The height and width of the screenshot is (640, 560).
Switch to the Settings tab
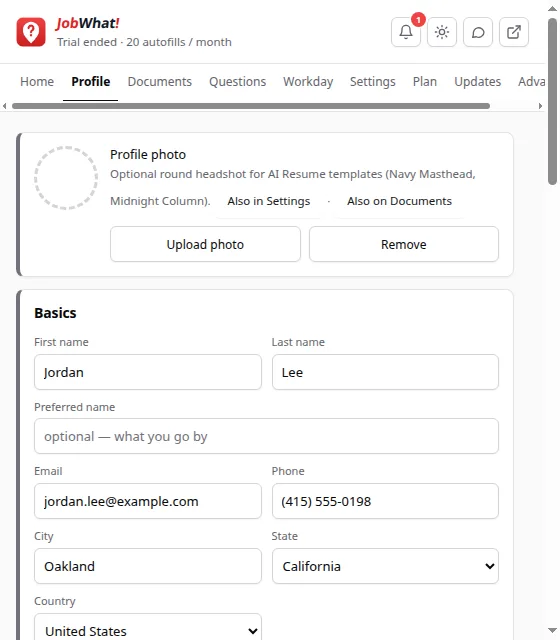[x=373, y=82]
